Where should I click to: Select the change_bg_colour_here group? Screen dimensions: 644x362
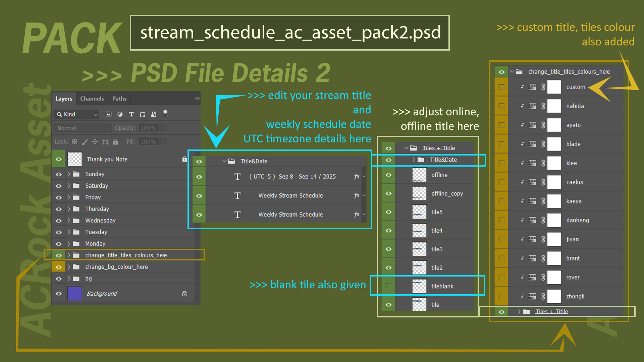point(116,267)
